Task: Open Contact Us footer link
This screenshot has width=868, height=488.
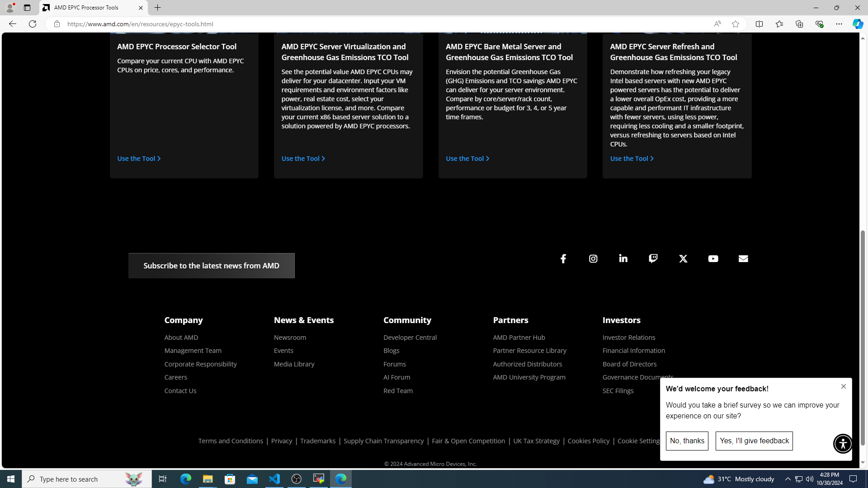Action: click(x=180, y=391)
